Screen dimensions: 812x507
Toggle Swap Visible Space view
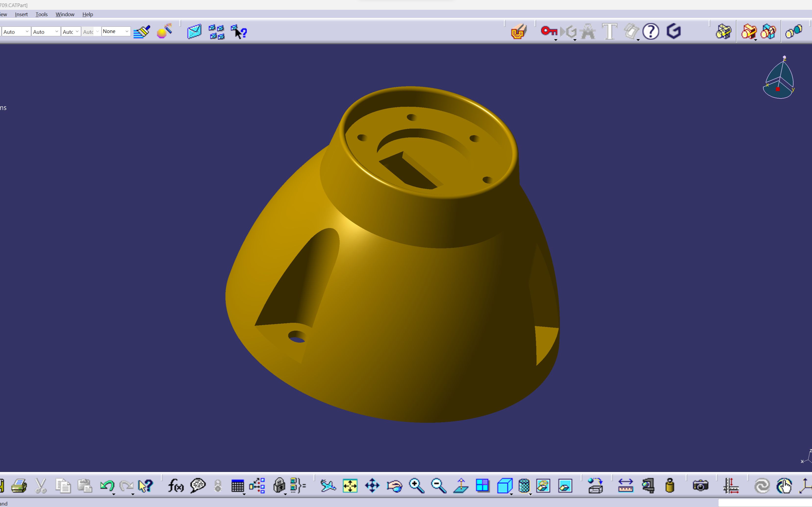coord(565,485)
